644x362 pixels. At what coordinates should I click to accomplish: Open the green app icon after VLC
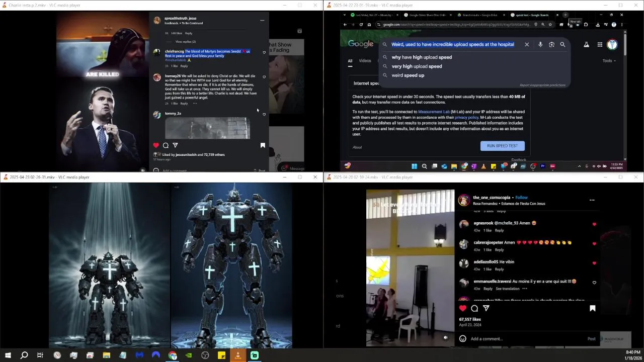pos(255,355)
